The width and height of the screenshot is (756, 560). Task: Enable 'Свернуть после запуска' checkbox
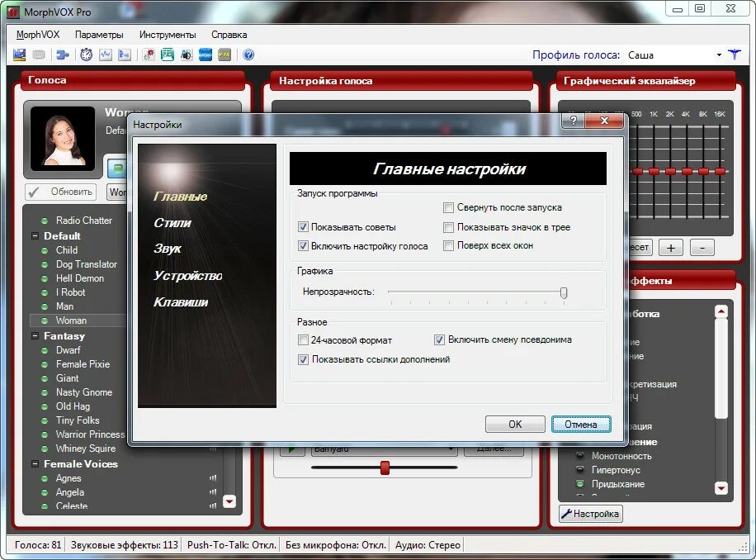point(448,207)
